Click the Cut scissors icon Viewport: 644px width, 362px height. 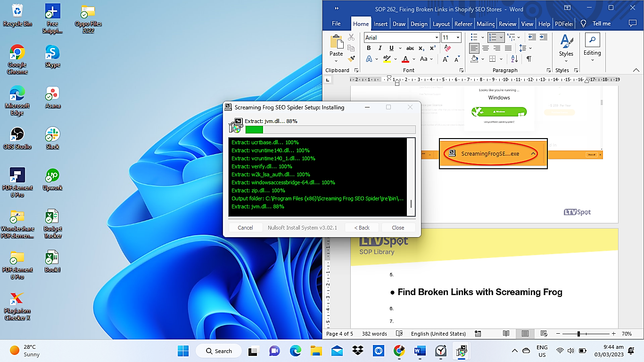coord(351,37)
